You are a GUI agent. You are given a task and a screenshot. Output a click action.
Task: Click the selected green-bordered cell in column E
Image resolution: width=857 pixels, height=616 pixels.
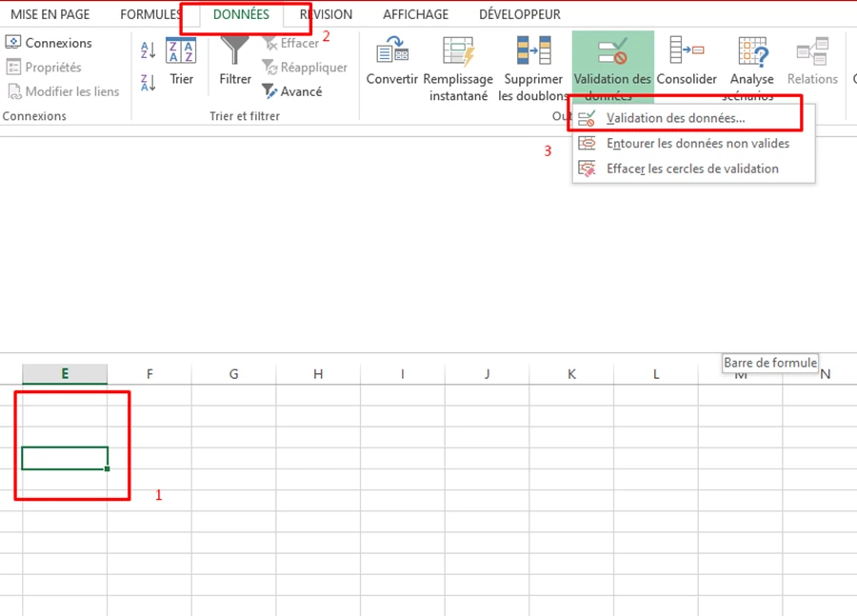[65, 458]
